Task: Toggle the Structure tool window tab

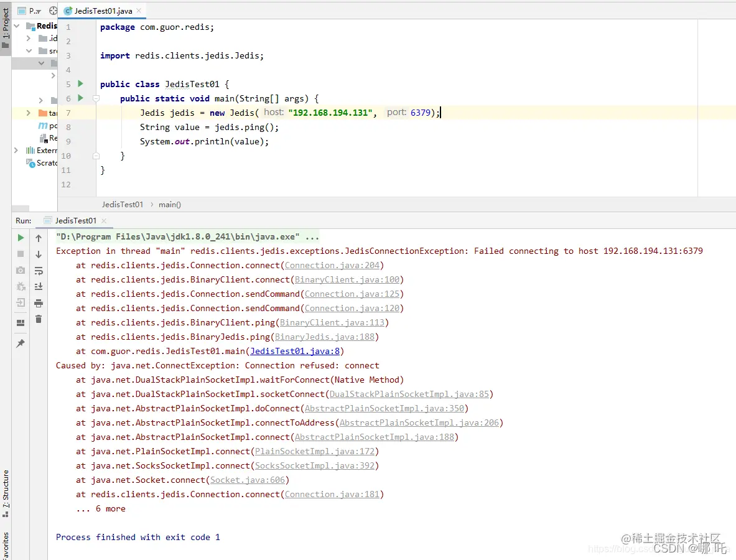Action: [6, 493]
